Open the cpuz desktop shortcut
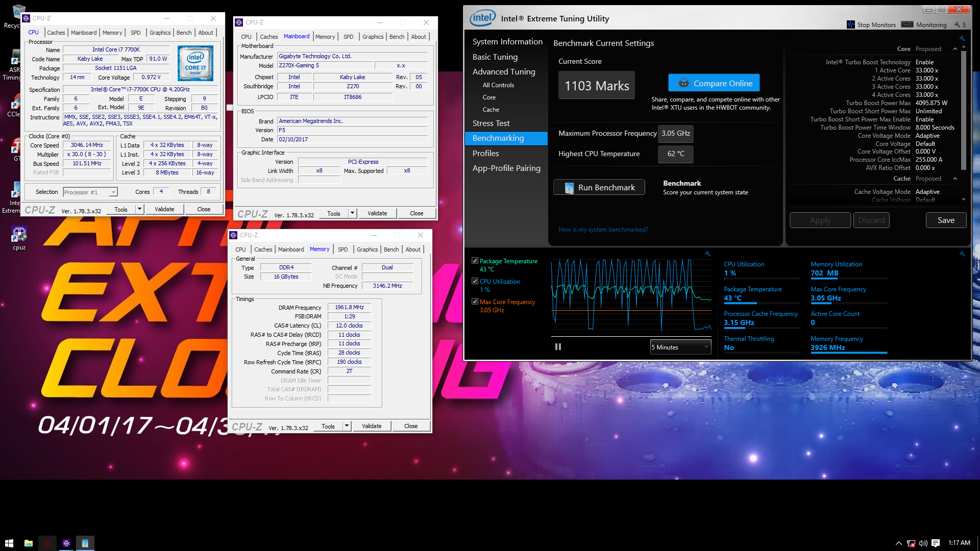This screenshot has height=551, width=980. pos(19,238)
